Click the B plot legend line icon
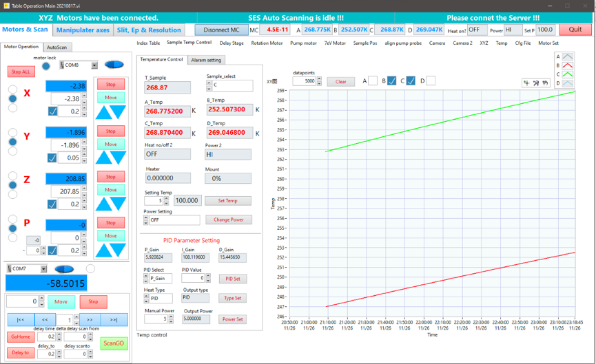The width and height of the screenshot is (596, 364). [x=567, y=66]
